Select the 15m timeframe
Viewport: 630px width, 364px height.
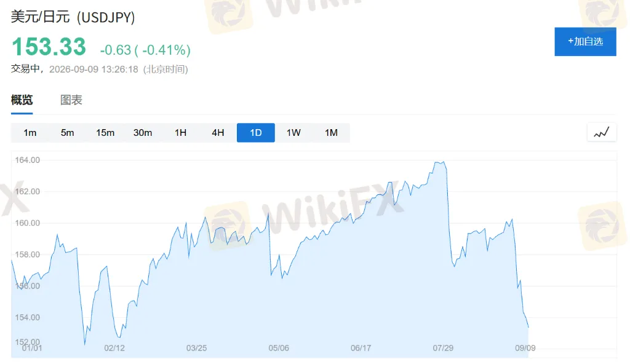pos(105,133)
